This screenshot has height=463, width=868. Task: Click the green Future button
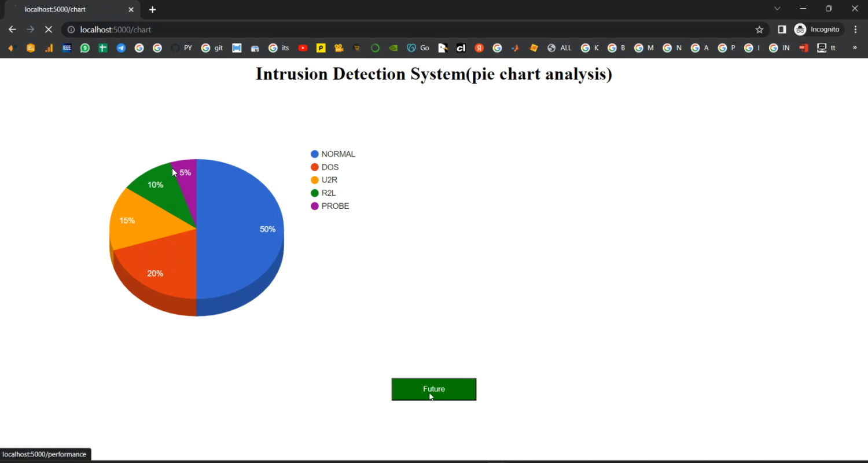click(433, 389)
